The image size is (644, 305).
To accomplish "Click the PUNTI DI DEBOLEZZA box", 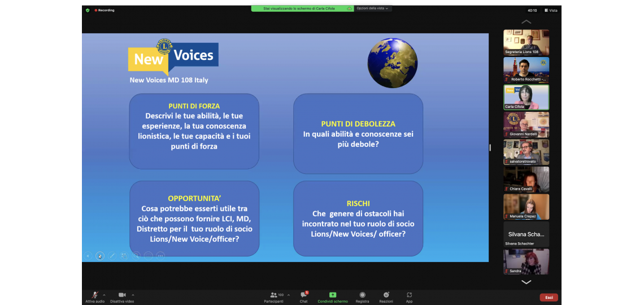I will pyautogui.click(x=358, y=134).
